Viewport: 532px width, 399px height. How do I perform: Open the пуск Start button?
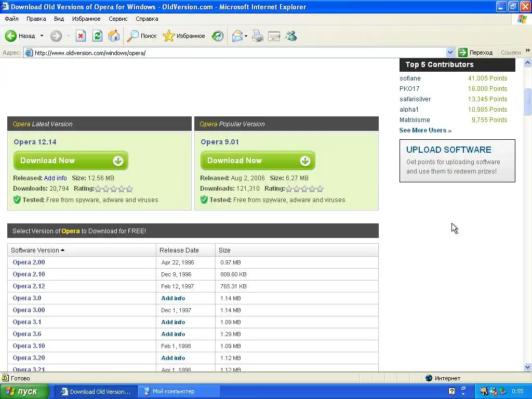tap(24, 392)
